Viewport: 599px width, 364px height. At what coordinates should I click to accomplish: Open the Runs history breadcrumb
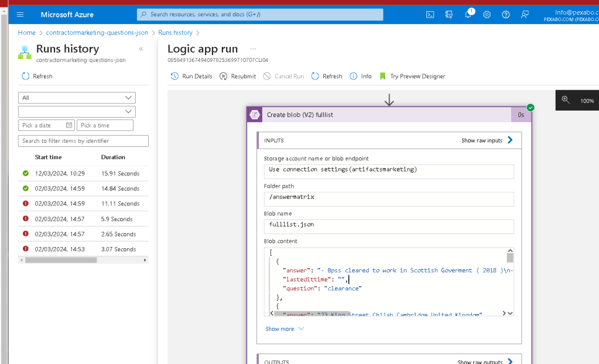tap(175, 33)
